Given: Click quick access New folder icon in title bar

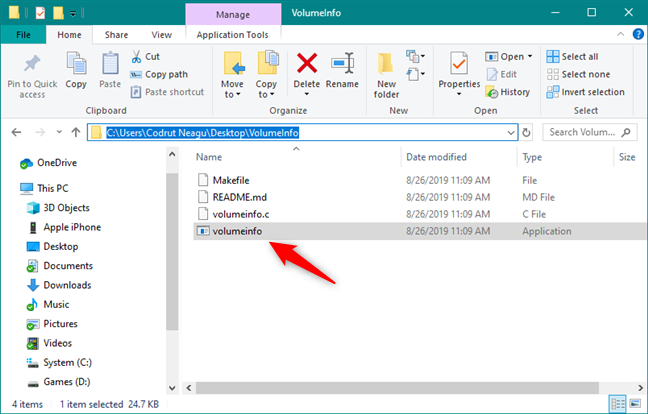Looking at the screenshot, I should 58,13.
